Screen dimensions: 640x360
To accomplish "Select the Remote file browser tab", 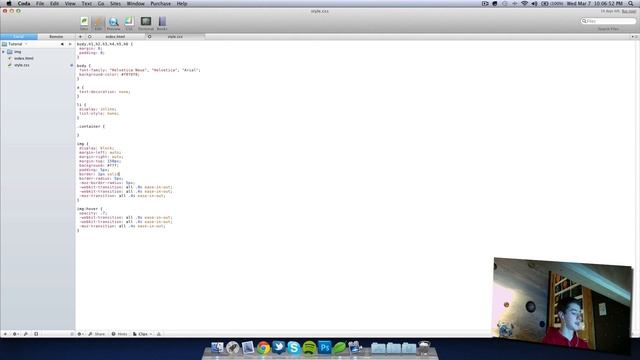I will pos(56,37).
